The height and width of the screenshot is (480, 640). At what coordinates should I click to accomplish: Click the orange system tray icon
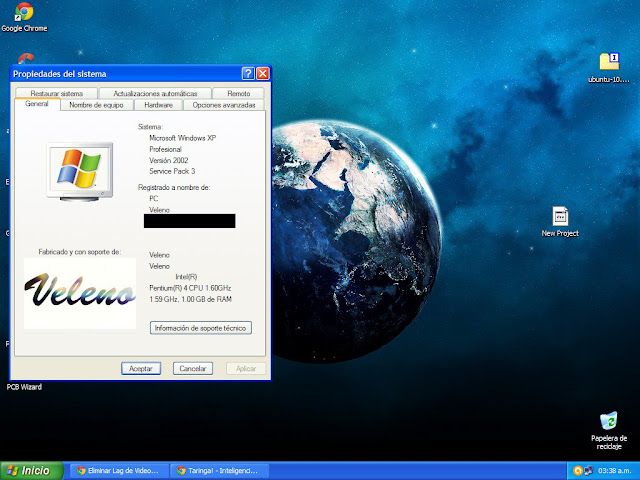(x=578, y=470)
